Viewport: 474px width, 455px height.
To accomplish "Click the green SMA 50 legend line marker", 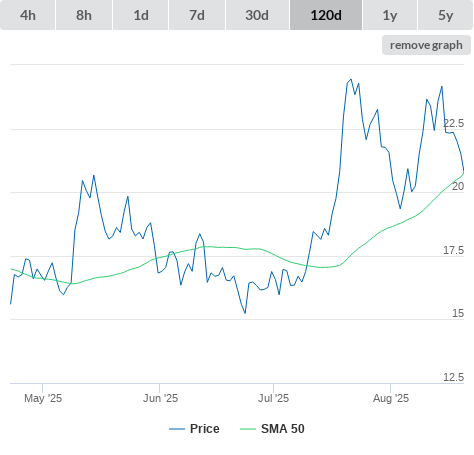I will click(x=248, y=429).
